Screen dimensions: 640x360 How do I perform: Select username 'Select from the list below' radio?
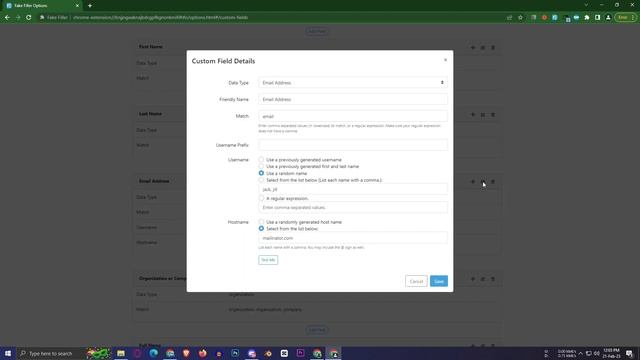261,180
